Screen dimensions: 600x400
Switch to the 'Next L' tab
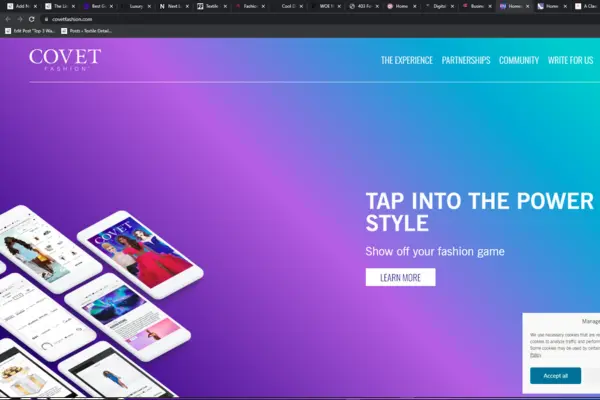[173, 6]
